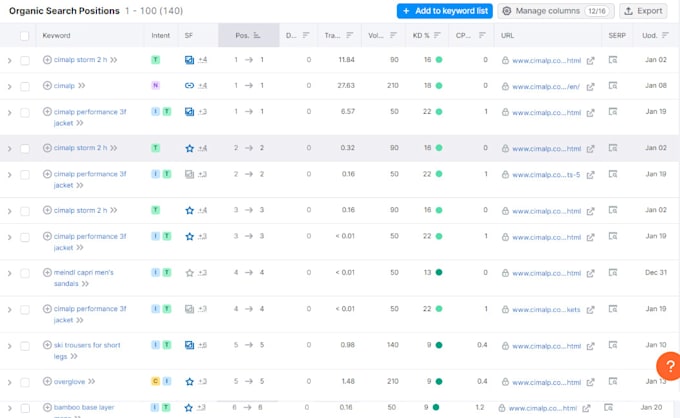Expand the 'cimalp' keyword row
This screenshot has height=418, width=680.
click(x=10, y=87)
